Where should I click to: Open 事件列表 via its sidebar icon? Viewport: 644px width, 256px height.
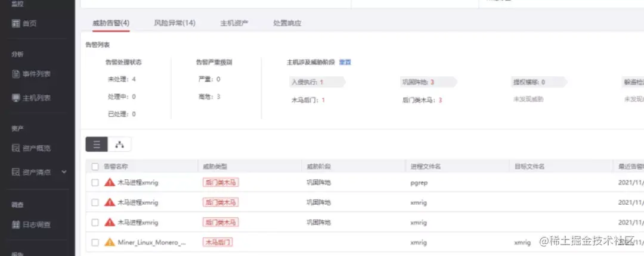tap(16, 74)
